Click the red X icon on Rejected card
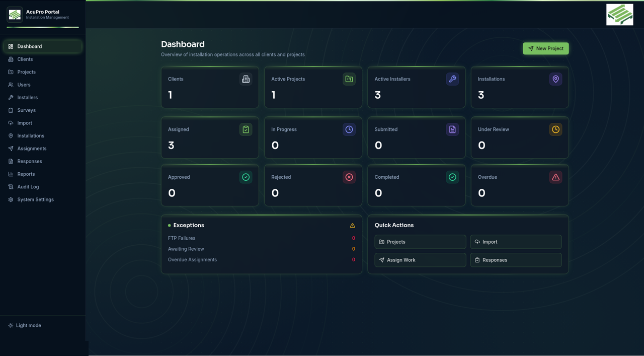The width and height of the screenshot is (644, 356). coord(349,177)
